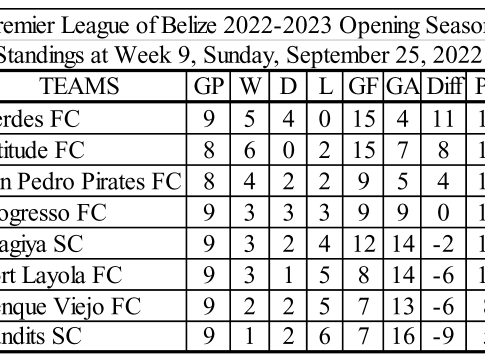Select the Standings at Week 9 subtitle row
485x360 pixels.
click(242, 55)
